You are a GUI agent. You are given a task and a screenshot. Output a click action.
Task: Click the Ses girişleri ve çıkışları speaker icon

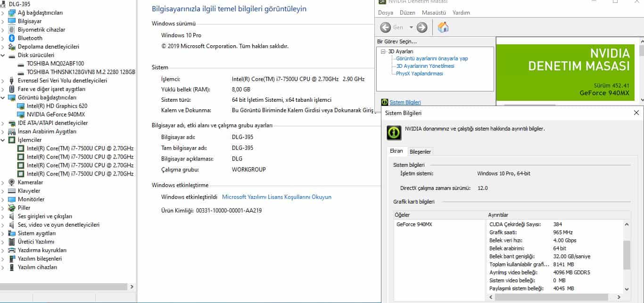(x=12, y=216)
